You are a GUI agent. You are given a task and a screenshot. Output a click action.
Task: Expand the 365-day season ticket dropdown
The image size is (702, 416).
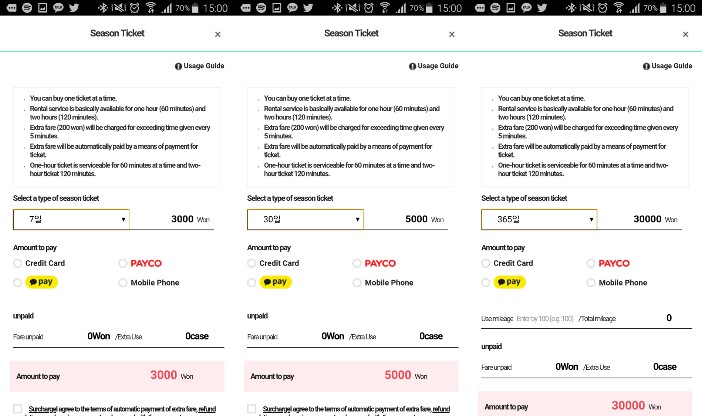coord(539,219)
